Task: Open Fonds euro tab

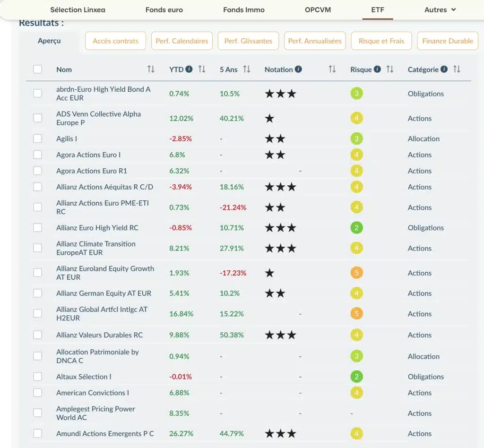Action: (x=164, y=10)
